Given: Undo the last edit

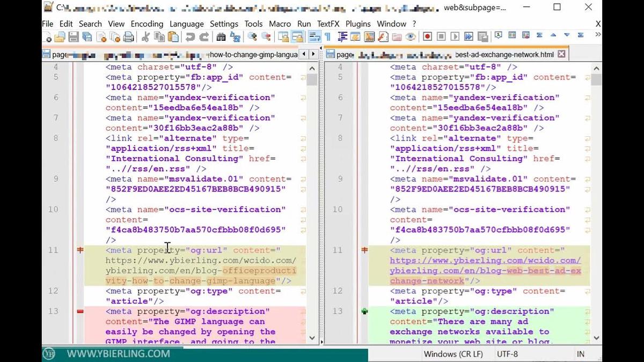Looking at the screenshot, I should [x=189, y=36].
